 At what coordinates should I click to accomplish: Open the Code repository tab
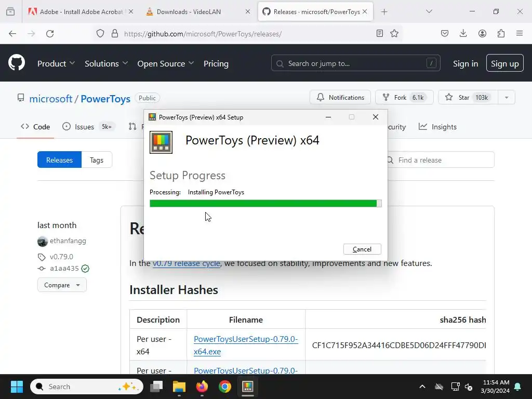[35, 127]
